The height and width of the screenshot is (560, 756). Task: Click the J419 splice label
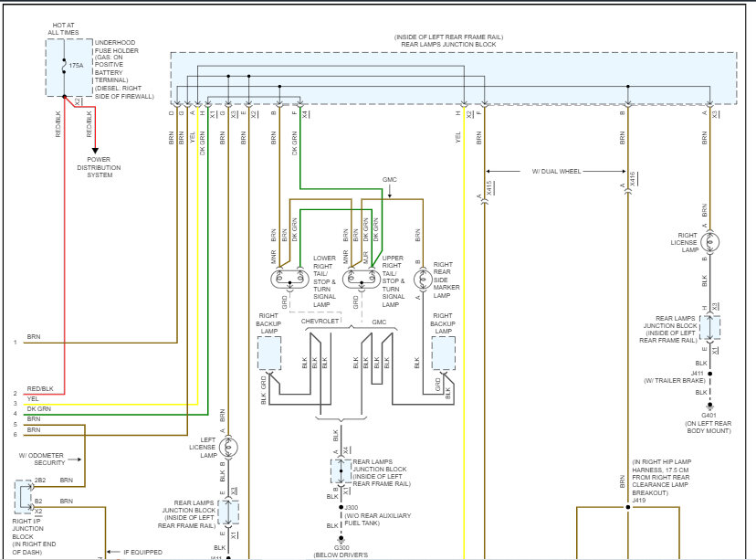[x=638, y=501]
